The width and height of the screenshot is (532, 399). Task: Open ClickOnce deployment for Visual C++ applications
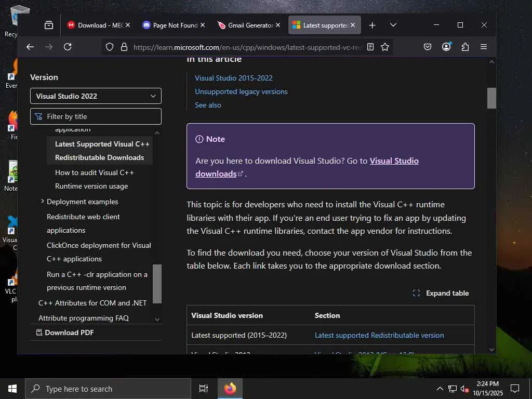[x=99, y=252]
